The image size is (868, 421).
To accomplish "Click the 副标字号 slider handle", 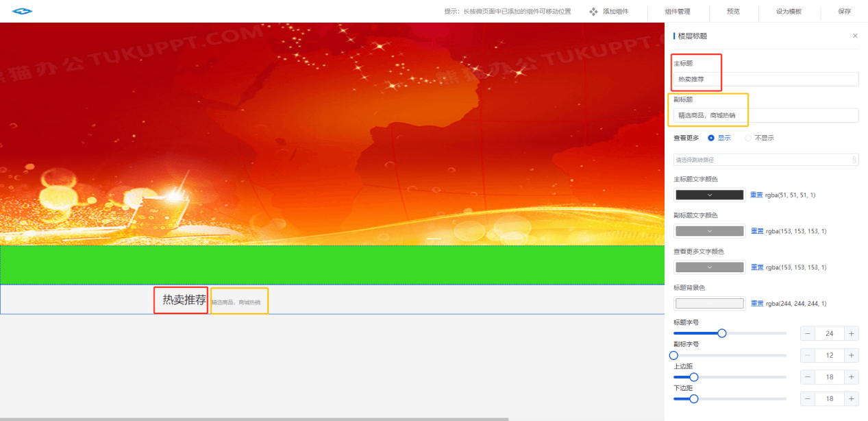I will [x=673, y=355].
